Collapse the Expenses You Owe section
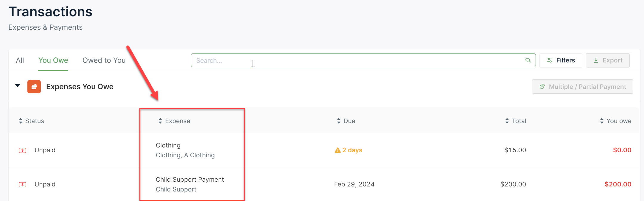The height and width of the screenshot is (201, 644). [18, 86]
